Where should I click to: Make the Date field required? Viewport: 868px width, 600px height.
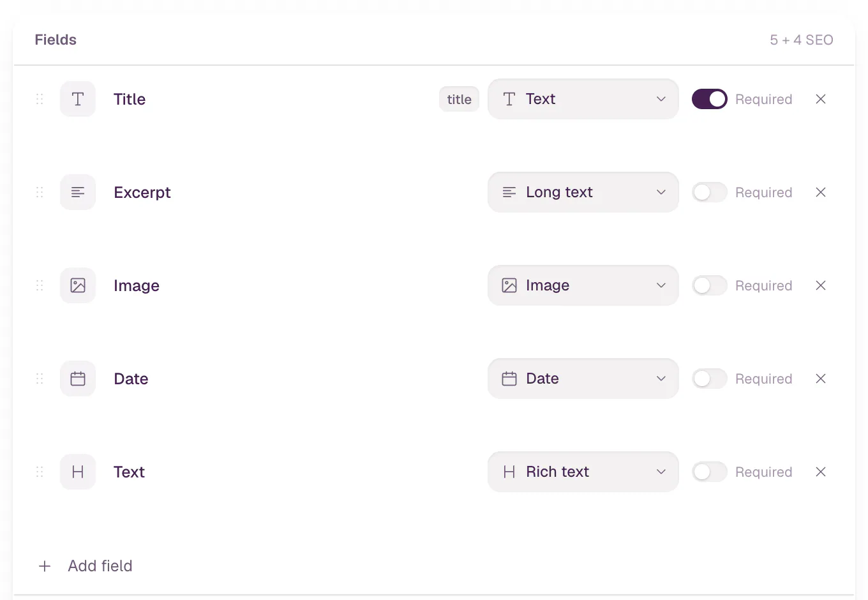click(x=710, y=379)
